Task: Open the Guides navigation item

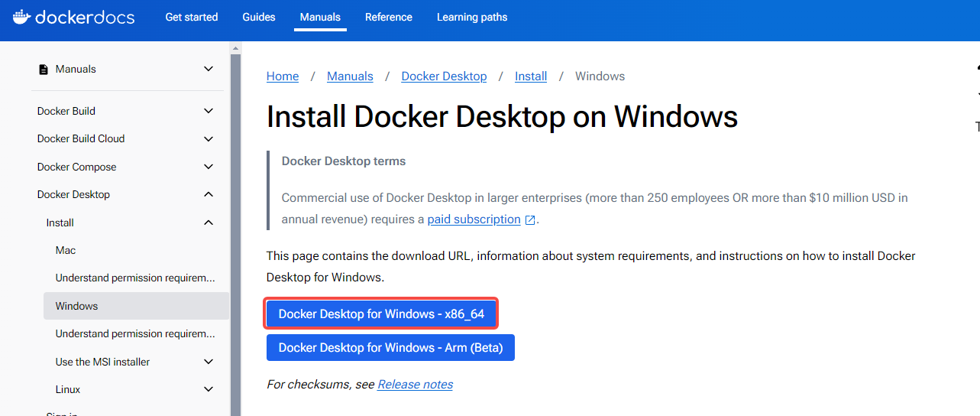Action: pos(259,17)
